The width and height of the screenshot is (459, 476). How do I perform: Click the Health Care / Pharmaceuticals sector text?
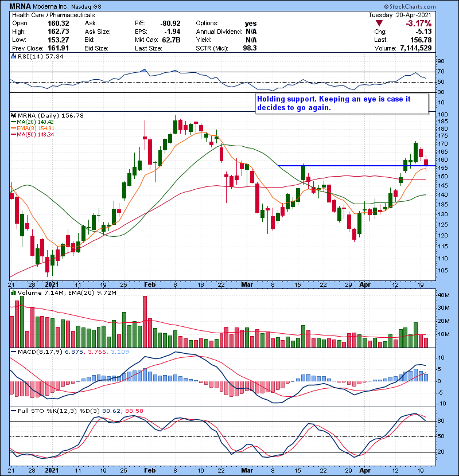pos(53,15)
